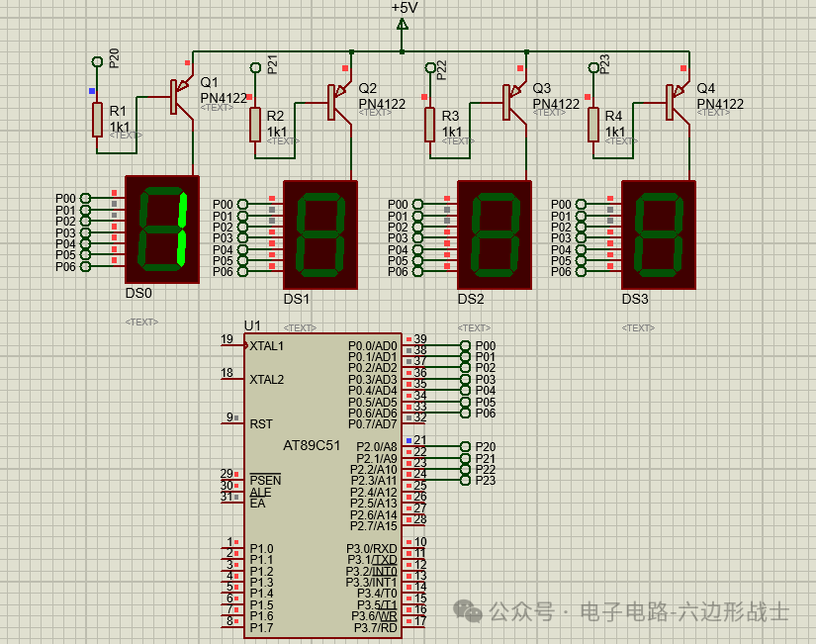The image size is (816, 644).
Task: Select transistor Q2 symbol
Action: tap(339, 102)
